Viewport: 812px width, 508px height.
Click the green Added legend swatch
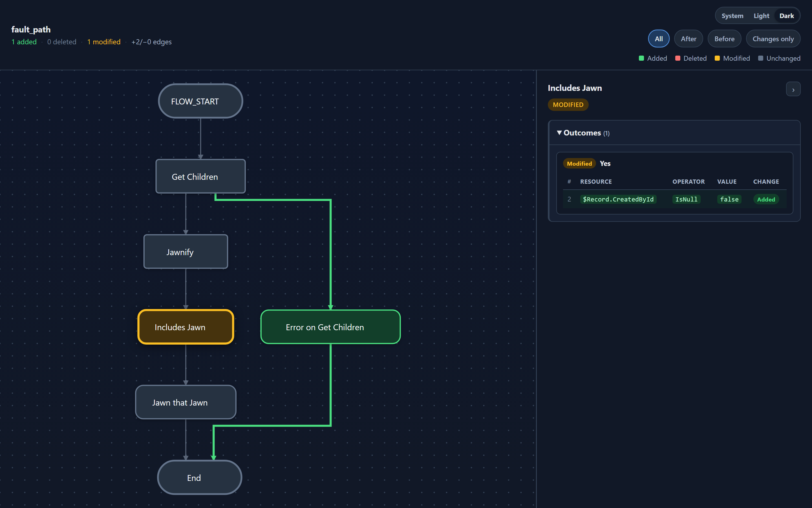click(x=641, y=58)
